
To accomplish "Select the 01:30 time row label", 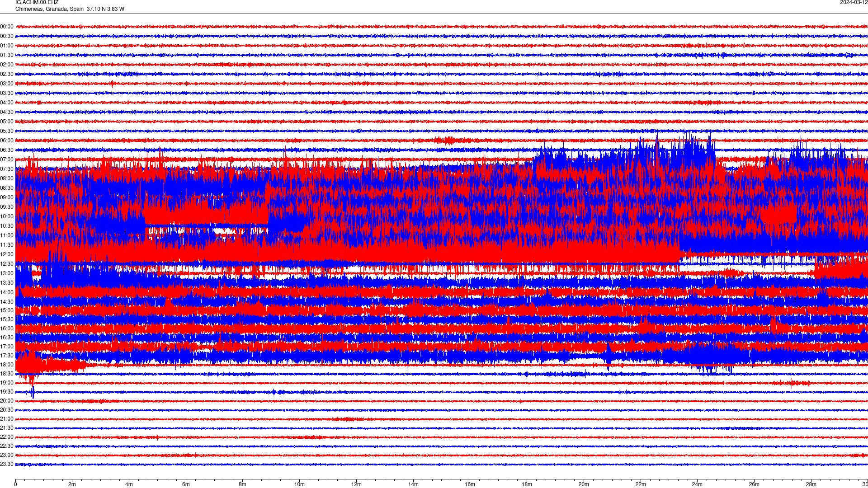I will point(7,55).
